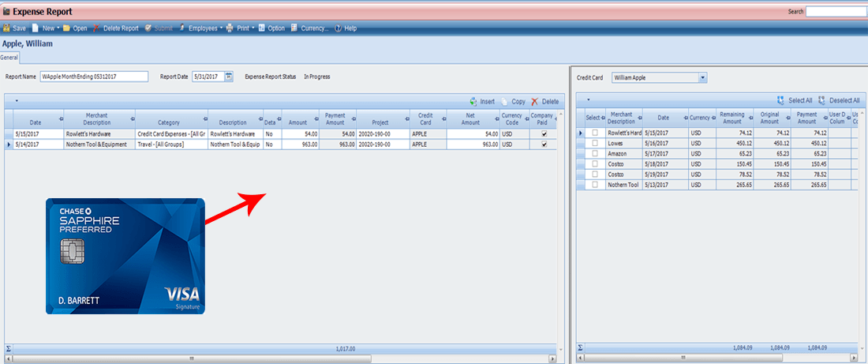Expand the Credit Card combo box
Viewport: 868px width, 364px height.
click(x=703, y=78)
